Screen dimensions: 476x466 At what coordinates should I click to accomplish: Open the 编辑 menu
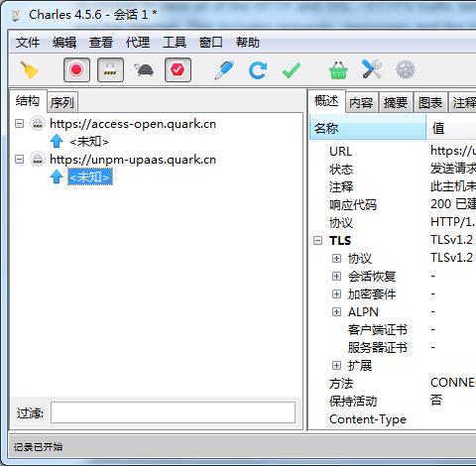click(64, 43)
